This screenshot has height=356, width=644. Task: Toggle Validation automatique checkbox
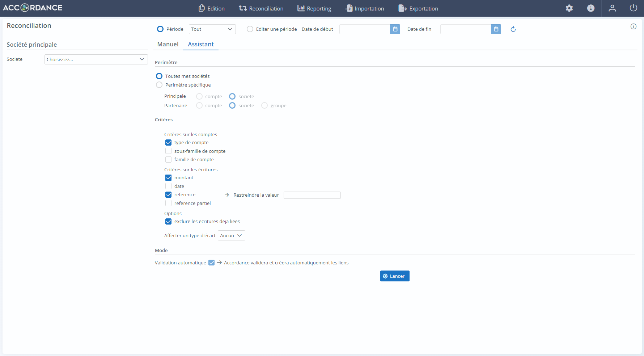point(212,263)
